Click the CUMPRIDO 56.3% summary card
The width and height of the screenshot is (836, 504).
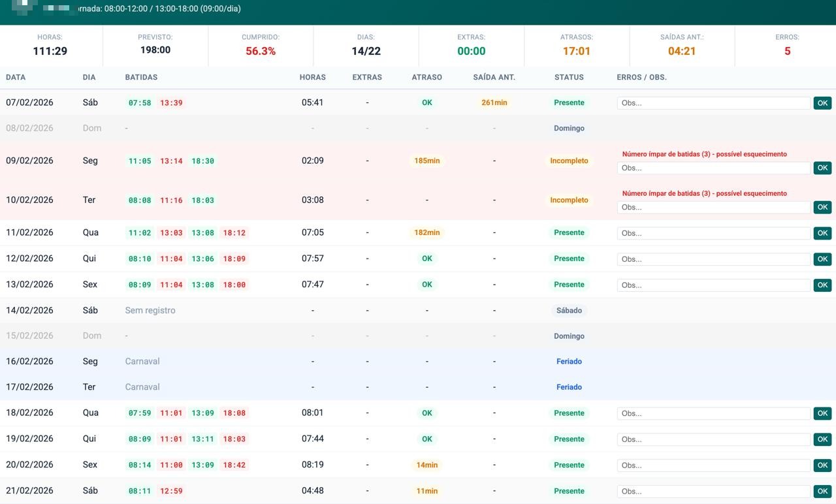pos(261,45)
